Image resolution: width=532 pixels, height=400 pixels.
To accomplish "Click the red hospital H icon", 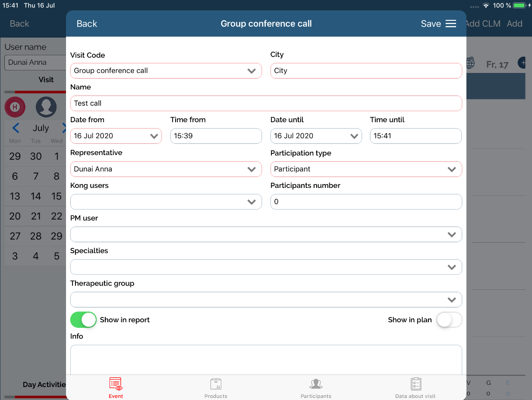I will click(x=15, y=107).
